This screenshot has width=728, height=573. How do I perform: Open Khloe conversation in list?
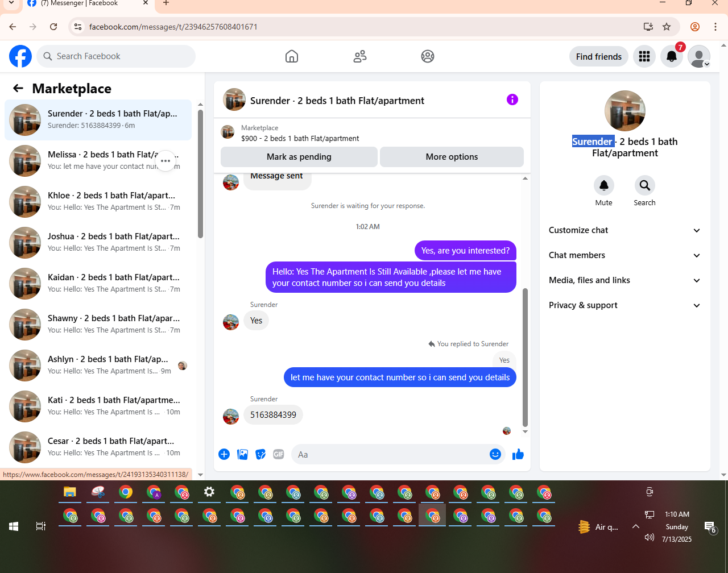pos(98,202)
